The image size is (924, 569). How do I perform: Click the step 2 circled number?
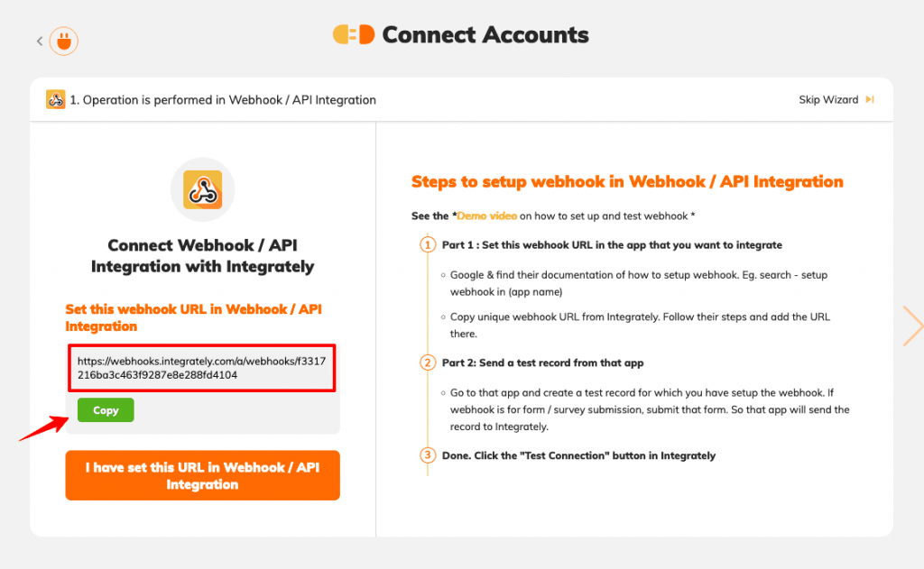428,363
